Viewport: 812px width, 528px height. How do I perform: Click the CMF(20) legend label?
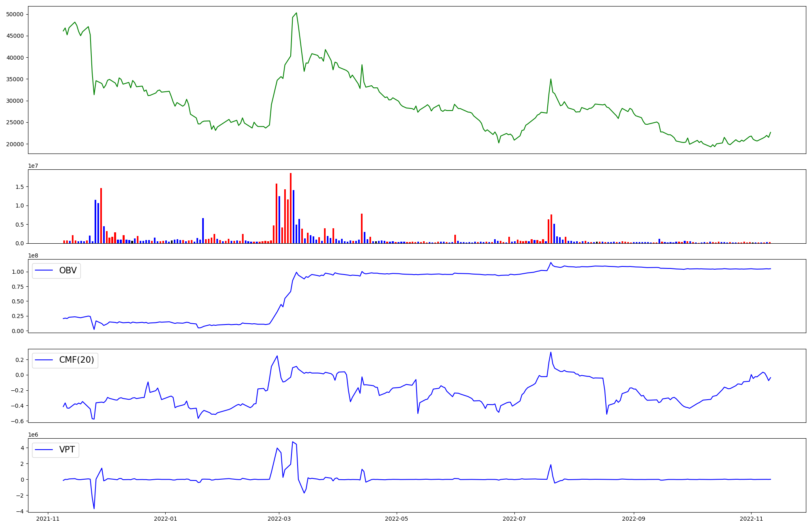click(77, 360)
